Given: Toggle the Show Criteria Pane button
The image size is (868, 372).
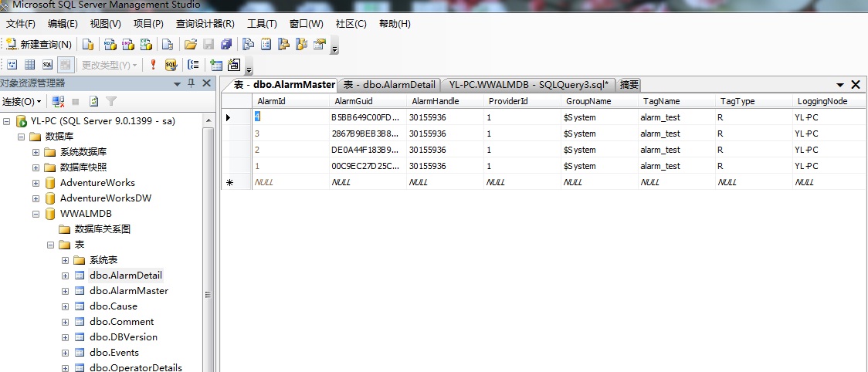Looking at the screenshot, I should (30, 65).
